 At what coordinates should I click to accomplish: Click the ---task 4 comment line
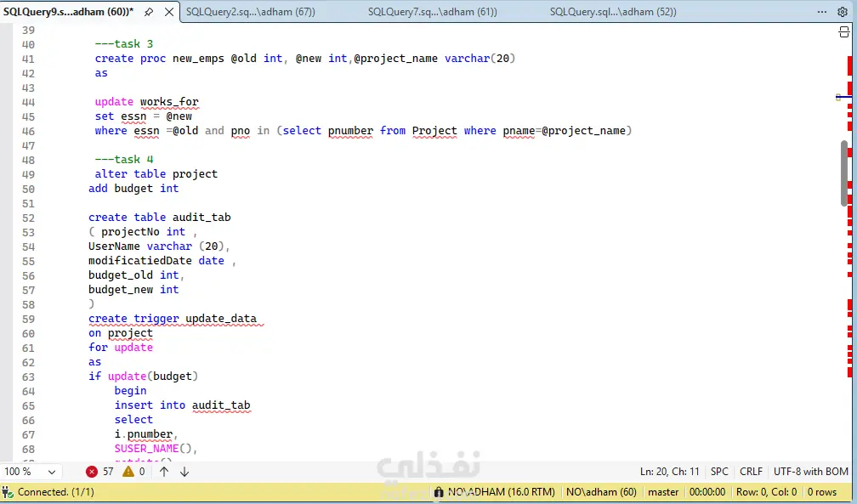124,160
